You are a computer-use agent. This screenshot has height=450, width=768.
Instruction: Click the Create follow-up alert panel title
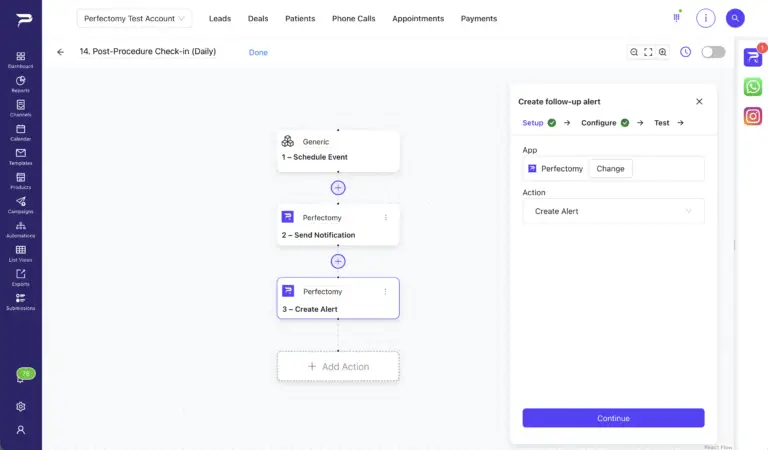tap(559, 101)
